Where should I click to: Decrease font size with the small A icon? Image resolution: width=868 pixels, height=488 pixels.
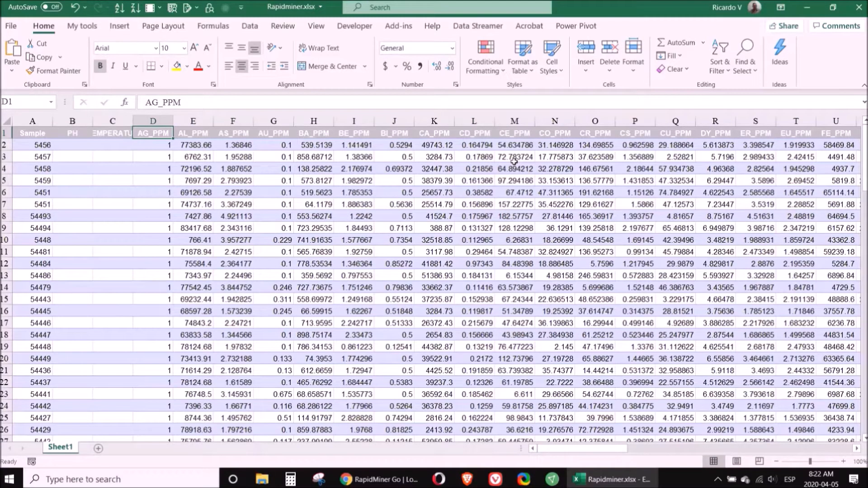[208, 47]
